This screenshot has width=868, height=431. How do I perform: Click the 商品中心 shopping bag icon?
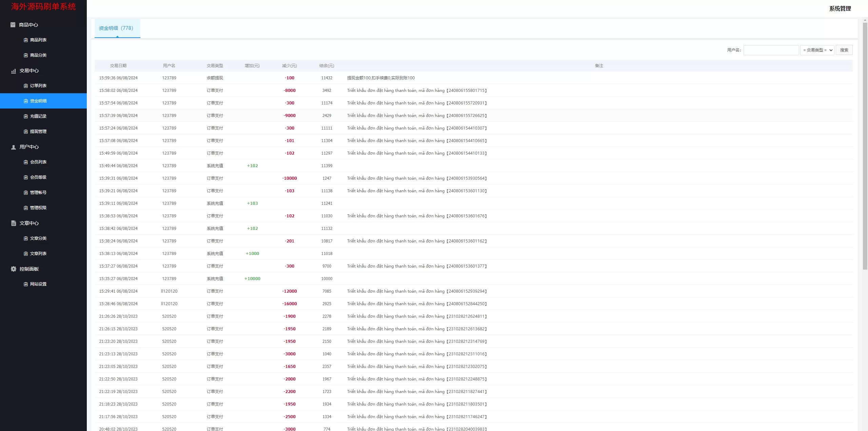pos(13,25)
